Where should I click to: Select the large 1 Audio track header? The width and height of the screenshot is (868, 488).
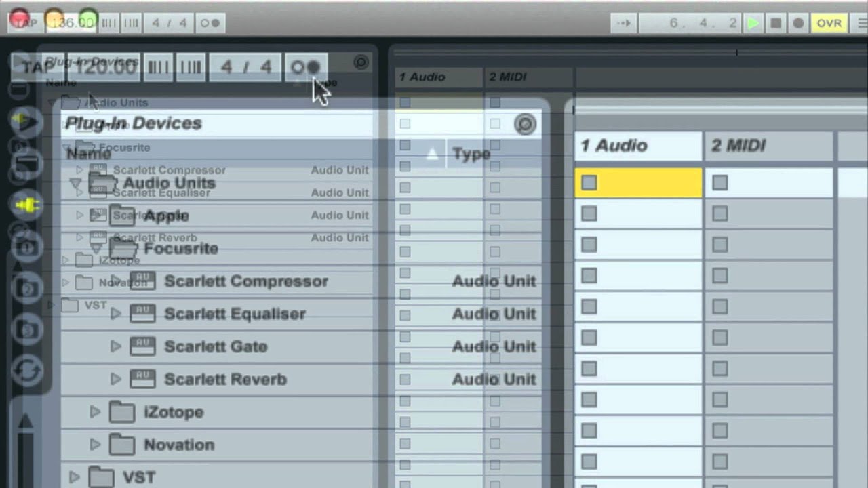click(x=638, y=146)
